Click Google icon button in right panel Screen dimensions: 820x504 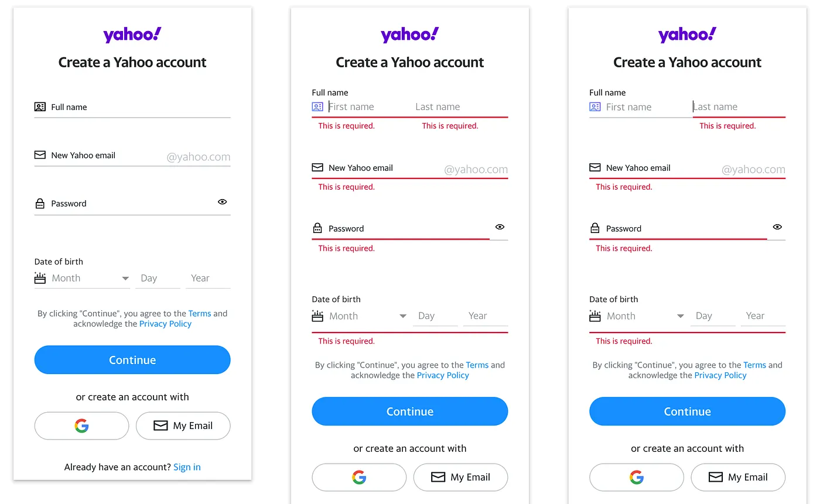[x=637, y=477]
